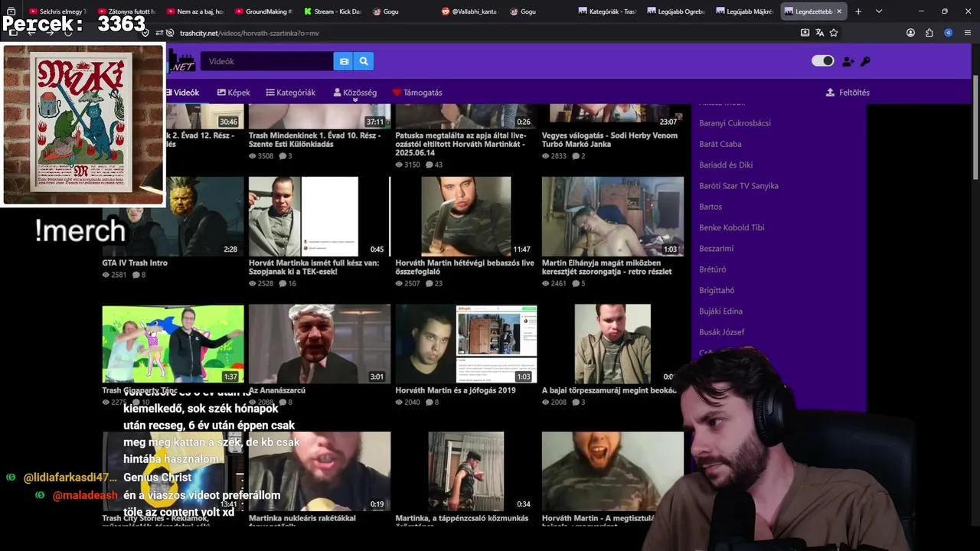The width and height of the screenshot is (980, 551).
Task: Click the install app icon in address bar
Action: point(805,33)
